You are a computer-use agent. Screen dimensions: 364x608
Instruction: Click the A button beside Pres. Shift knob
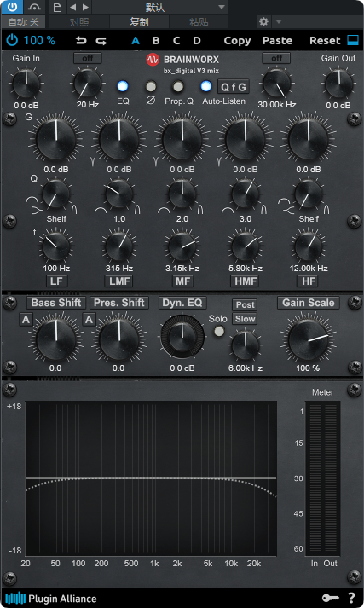89,320
